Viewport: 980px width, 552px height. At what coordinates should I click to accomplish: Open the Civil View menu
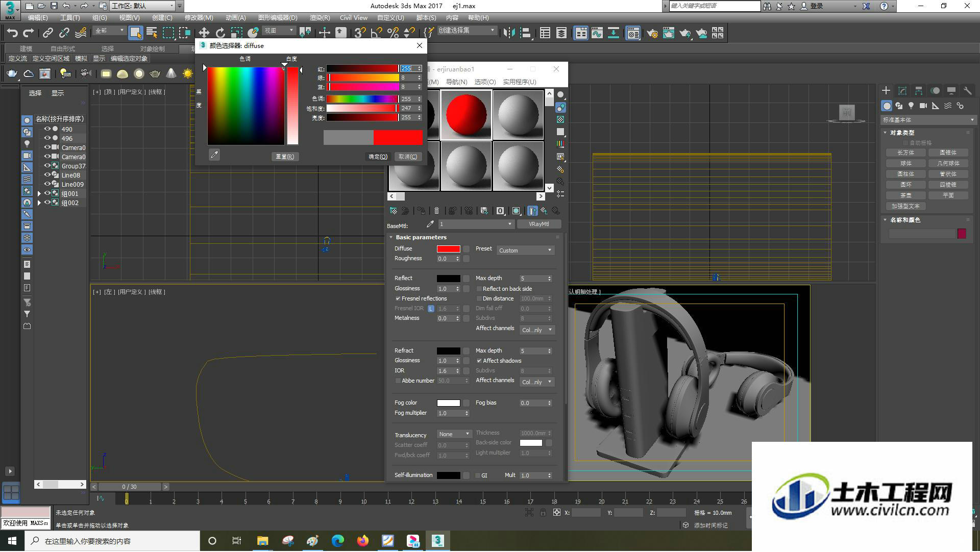coord(353,18)
